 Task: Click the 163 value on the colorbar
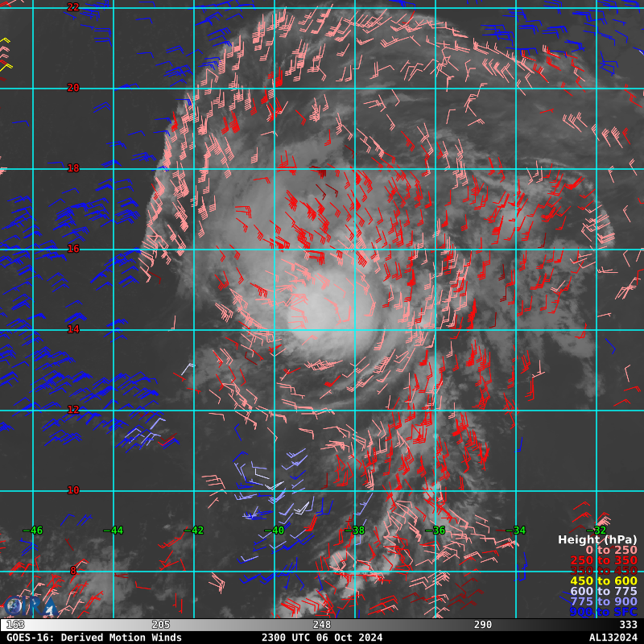pyautogui.click(x=14, y=625)
